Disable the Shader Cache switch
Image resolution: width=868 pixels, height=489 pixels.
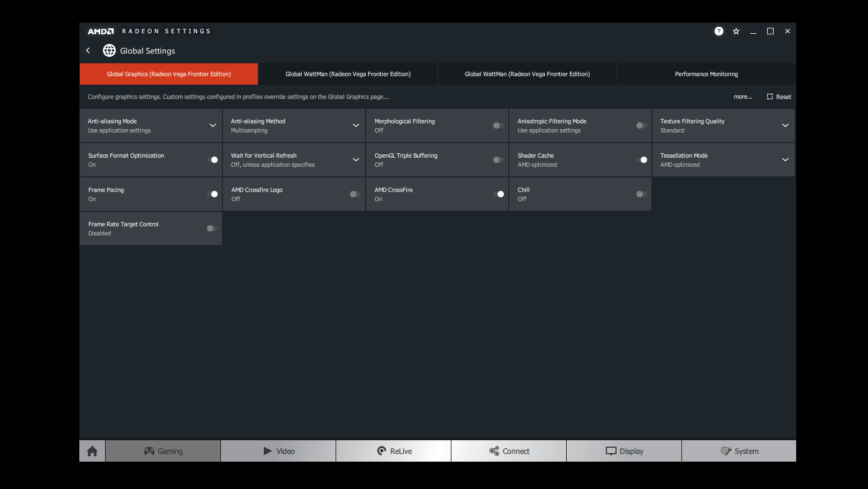point(641,160)
